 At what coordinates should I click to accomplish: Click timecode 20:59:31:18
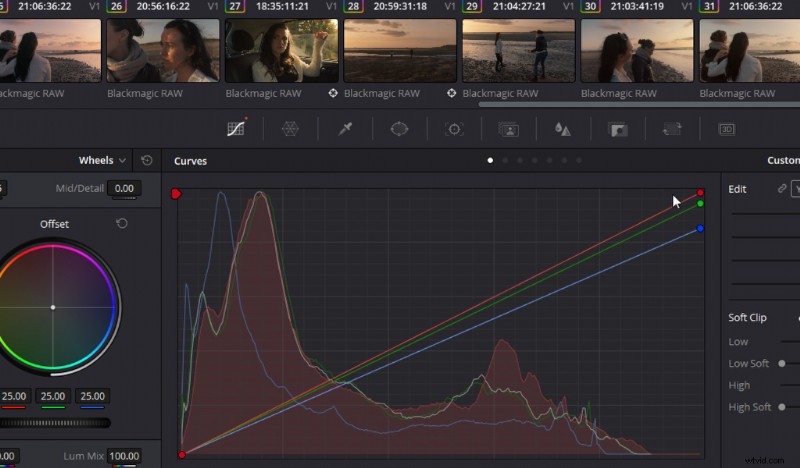400,6
